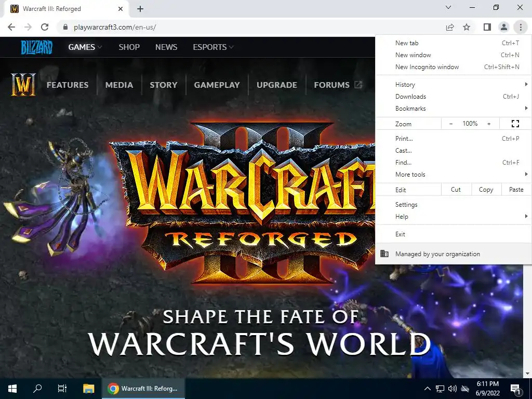This screenshot has width=532, height=399.
Task: Open a new tab with plus button
Action: [x=140, y=9]
